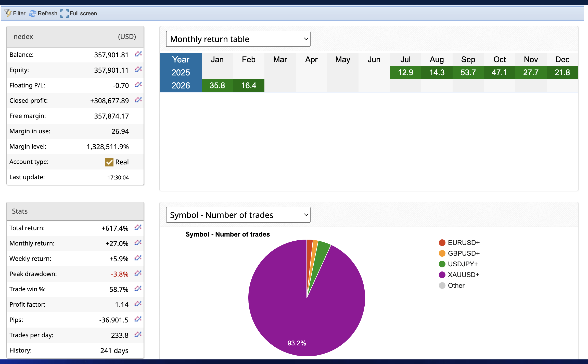Uncheck the Real account type checkbox
The height and width of the screenshot is (364, 588).
coord(109,162)
